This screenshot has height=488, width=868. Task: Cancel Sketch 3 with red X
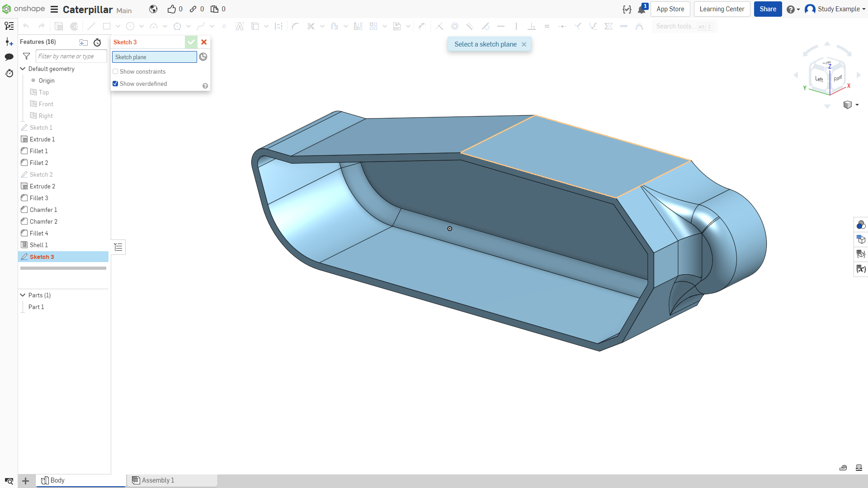tap(204, 42)
